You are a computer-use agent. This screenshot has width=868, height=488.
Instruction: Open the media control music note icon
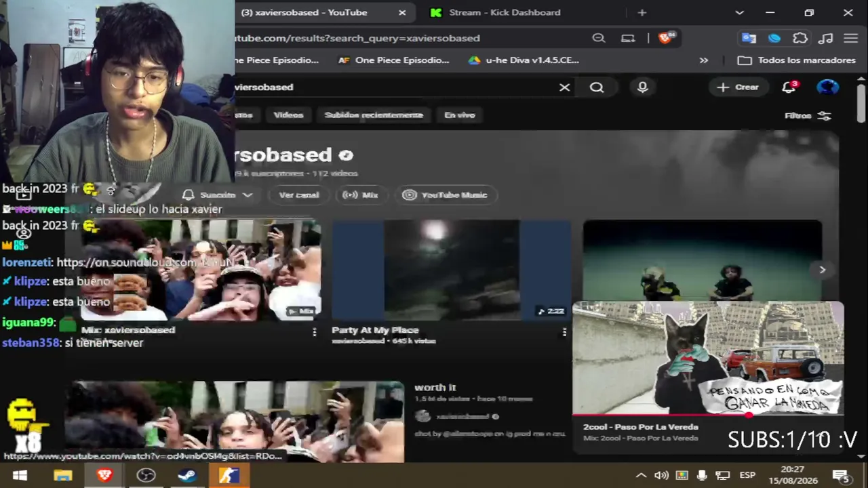[x=826, y=38]
